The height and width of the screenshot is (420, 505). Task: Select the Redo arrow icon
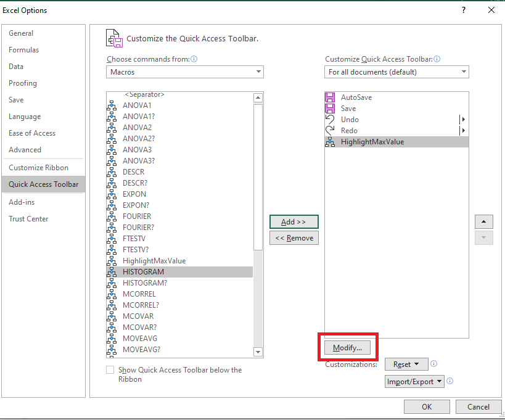point(330,131)
